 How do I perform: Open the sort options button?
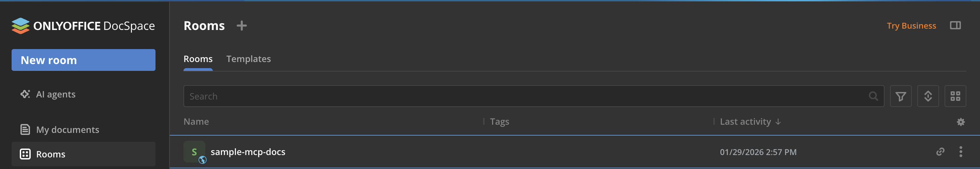pyautogui.click(x=928, y=96)
